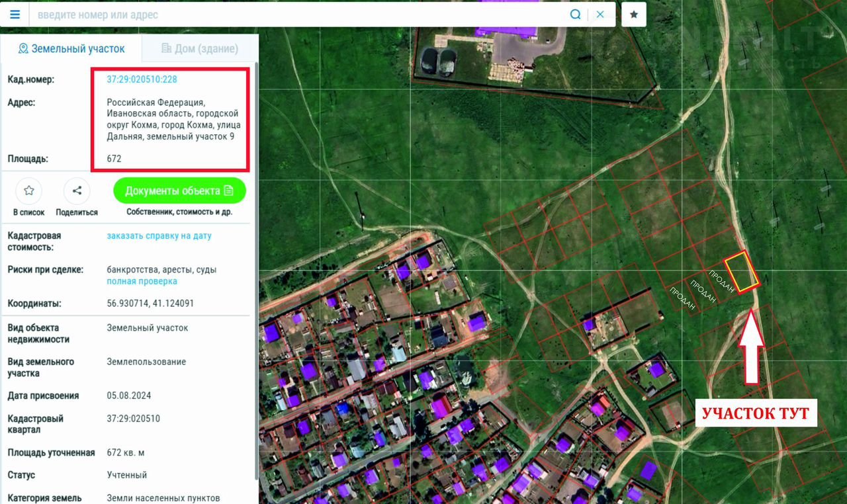Open favorites with the top star button

633,15
